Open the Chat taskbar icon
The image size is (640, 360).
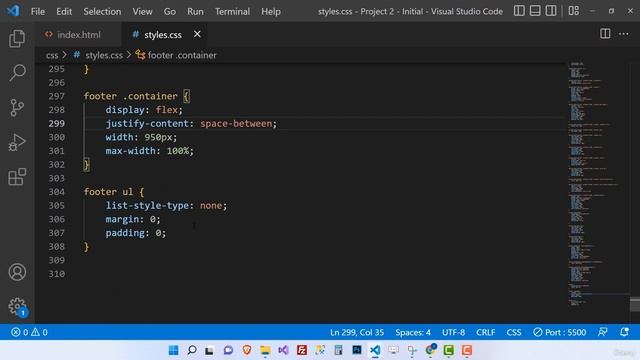[228, 350]
